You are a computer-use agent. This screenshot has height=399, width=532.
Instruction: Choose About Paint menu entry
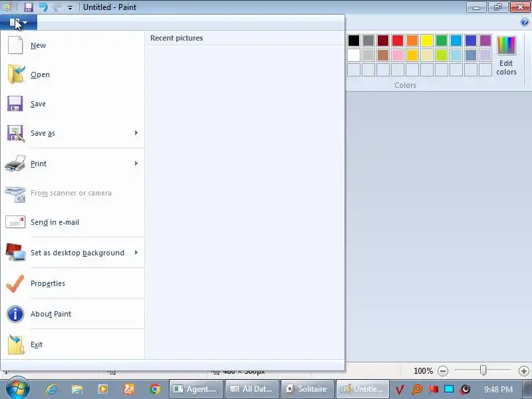click(72, 314)
